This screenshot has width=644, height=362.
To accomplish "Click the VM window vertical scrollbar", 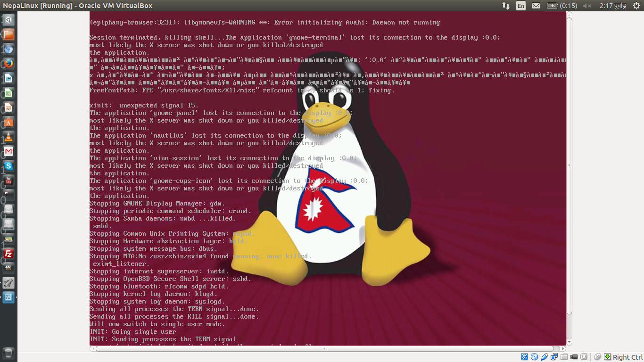I will pyautogui.click(x=569, y=166).
